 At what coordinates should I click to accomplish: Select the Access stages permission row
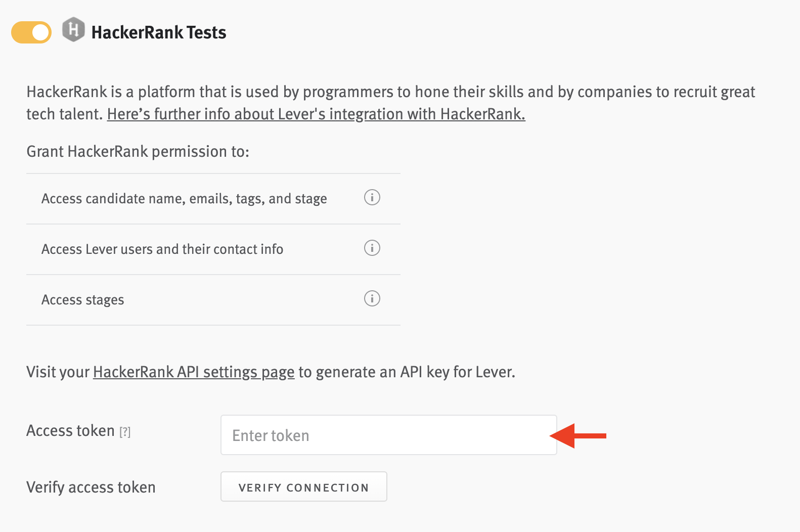tap(83, 300)
